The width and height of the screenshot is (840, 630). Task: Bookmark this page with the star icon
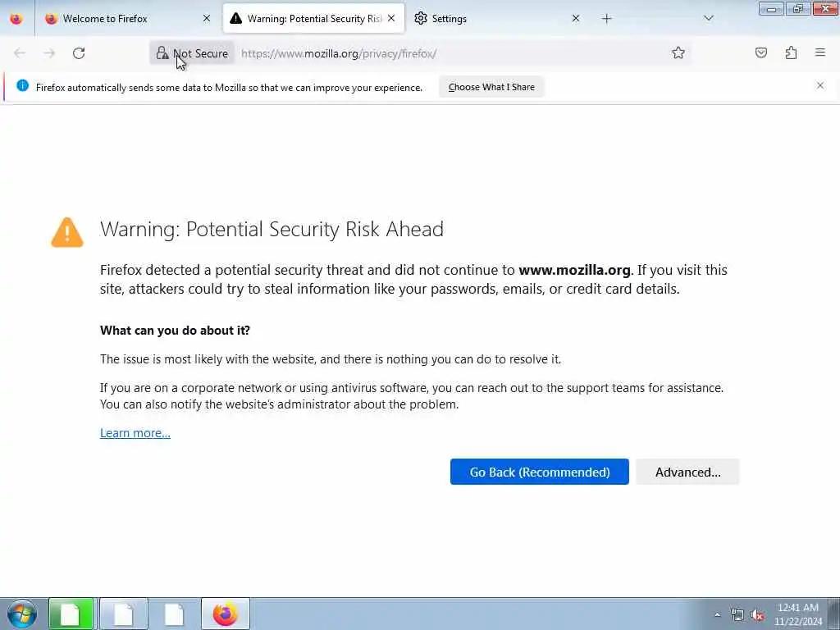pos(678,52)
